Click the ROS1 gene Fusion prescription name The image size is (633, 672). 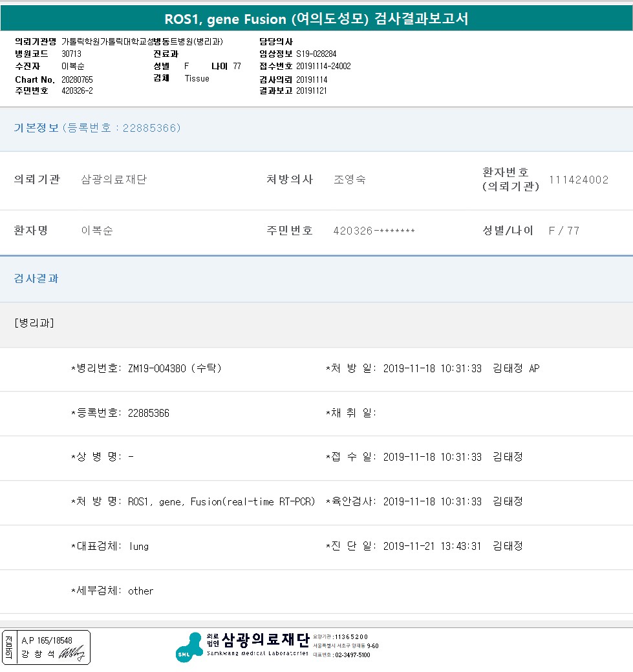[x=221, y=501]
